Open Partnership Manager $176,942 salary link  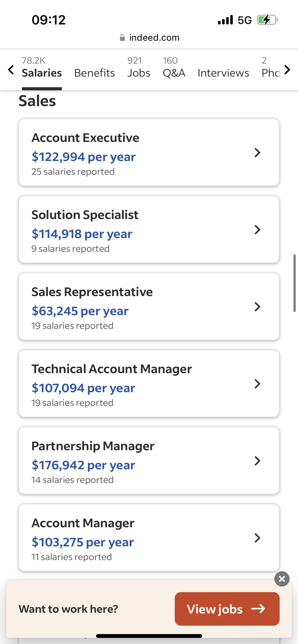[x=83, y=465]
